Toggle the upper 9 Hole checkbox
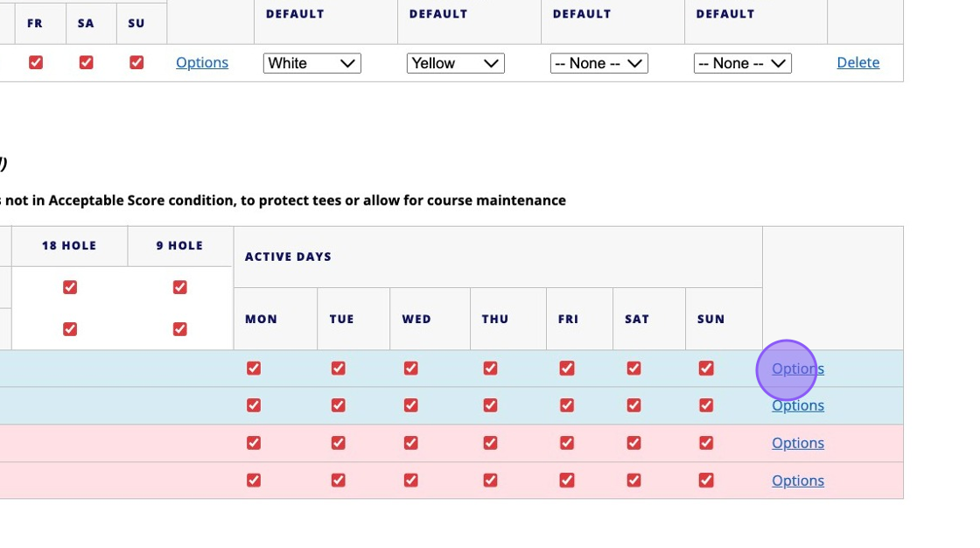Screen dimensions: 980x548 (x=180, y=287)
